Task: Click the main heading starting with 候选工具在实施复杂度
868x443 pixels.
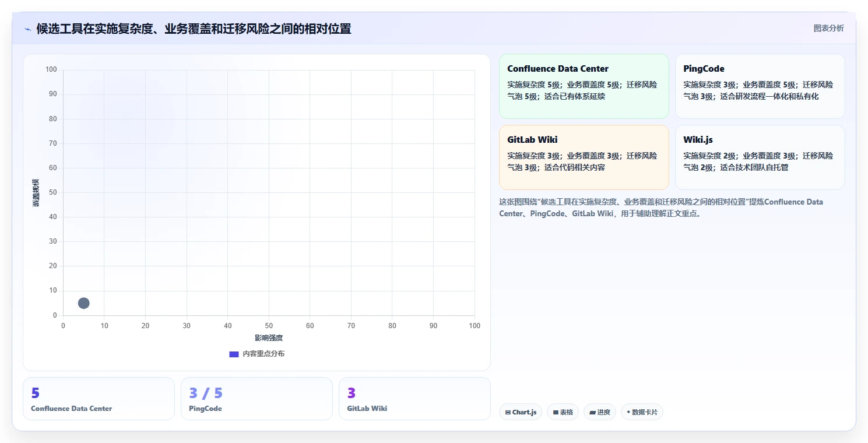Action: [194, 29]
